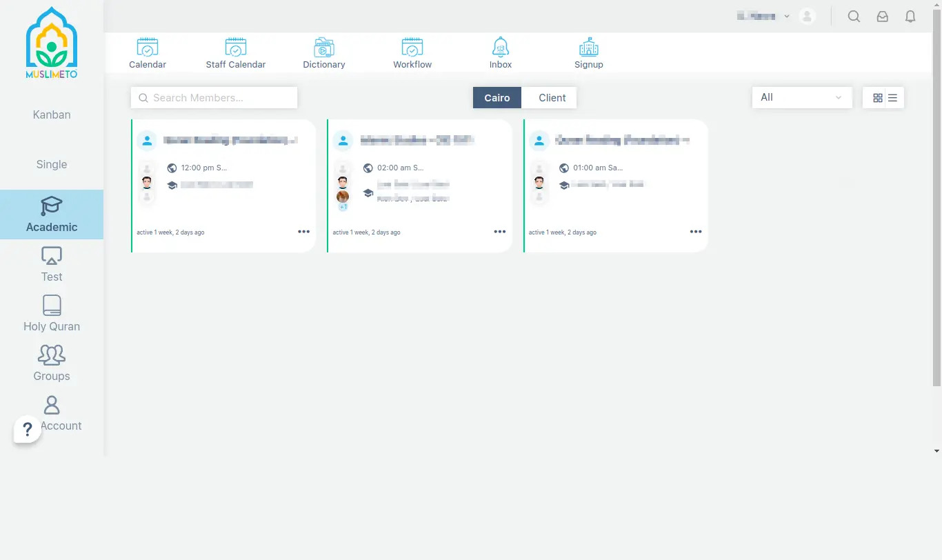Click the Search Members input field
This screenshot has height=560, width=942.
214,98
